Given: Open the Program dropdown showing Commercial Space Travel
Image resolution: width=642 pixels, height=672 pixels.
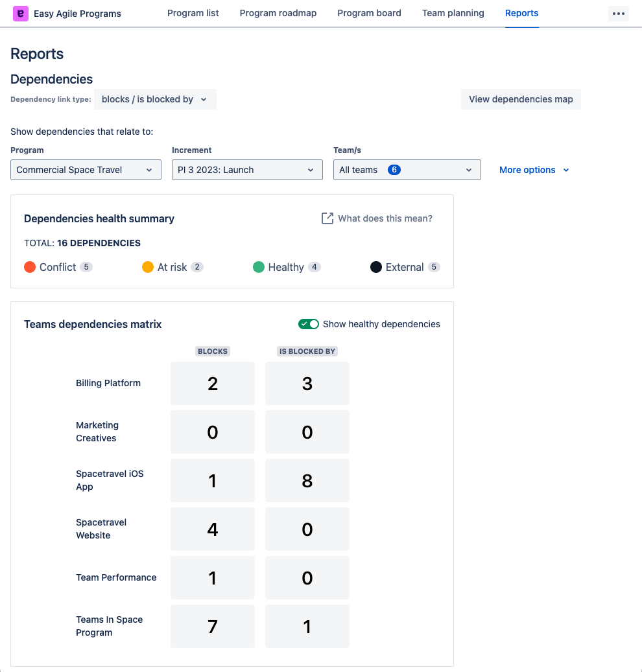Looking at the screenshot, I should (85, 169).
